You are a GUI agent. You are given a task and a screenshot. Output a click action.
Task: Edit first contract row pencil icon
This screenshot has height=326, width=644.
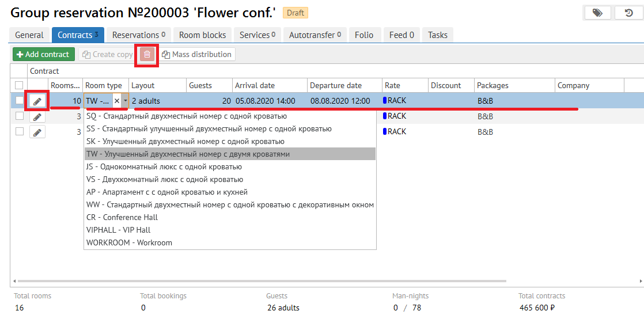37,101
